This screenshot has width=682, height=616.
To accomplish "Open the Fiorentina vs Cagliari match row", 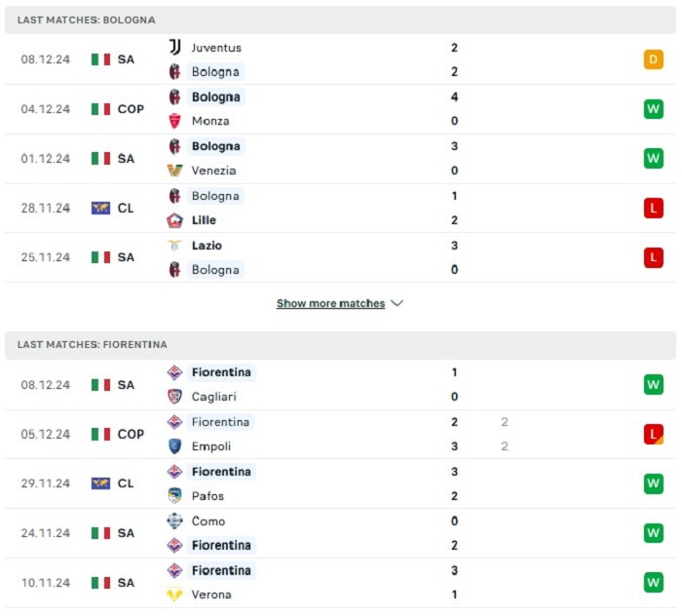I will [x=341, y=385].
